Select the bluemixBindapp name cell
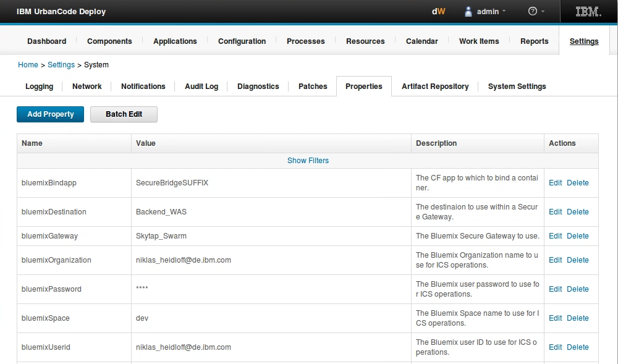This screenshot has width=618, height=364. click(x=74, y=183)
